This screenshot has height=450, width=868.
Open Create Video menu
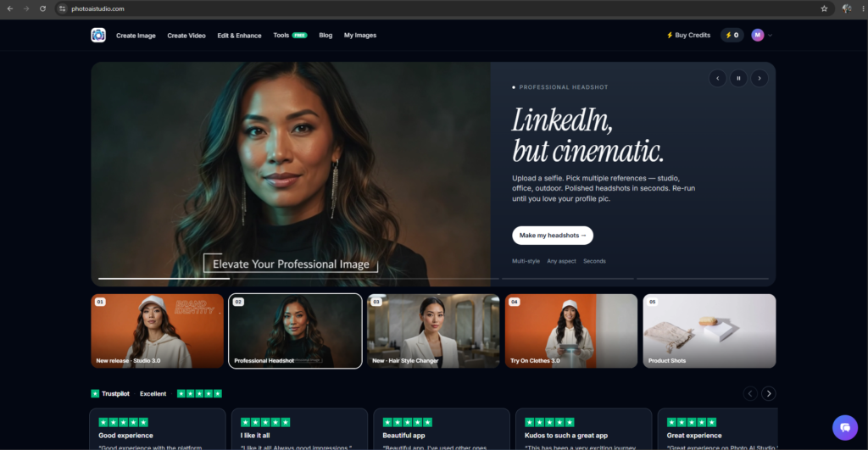(x=186, y=36)
